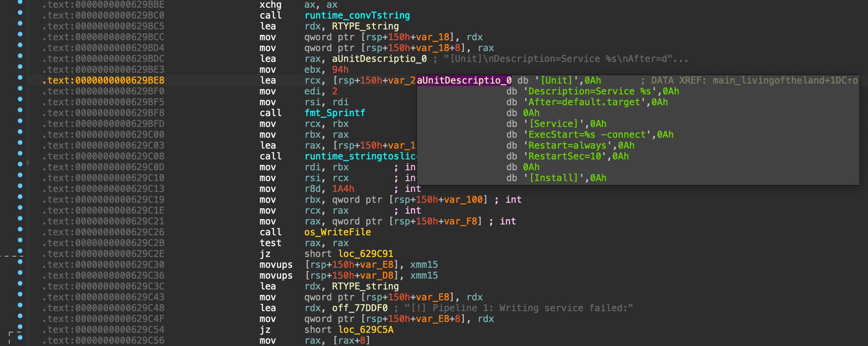Select the aUnitDescriptio_0 operand at 629BDC
The width and height of the screenshot is (868, 346).
pyautogui.click(x=379, y=59)
